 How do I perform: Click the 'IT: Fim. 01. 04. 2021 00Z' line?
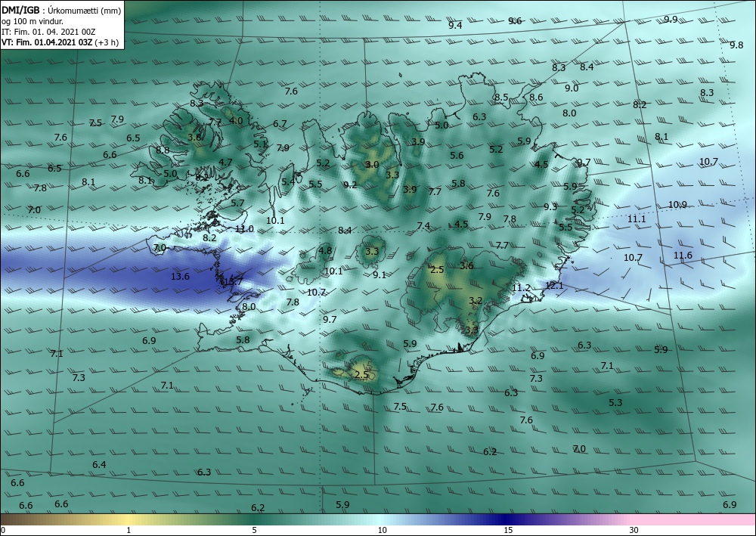click(48, 32)
